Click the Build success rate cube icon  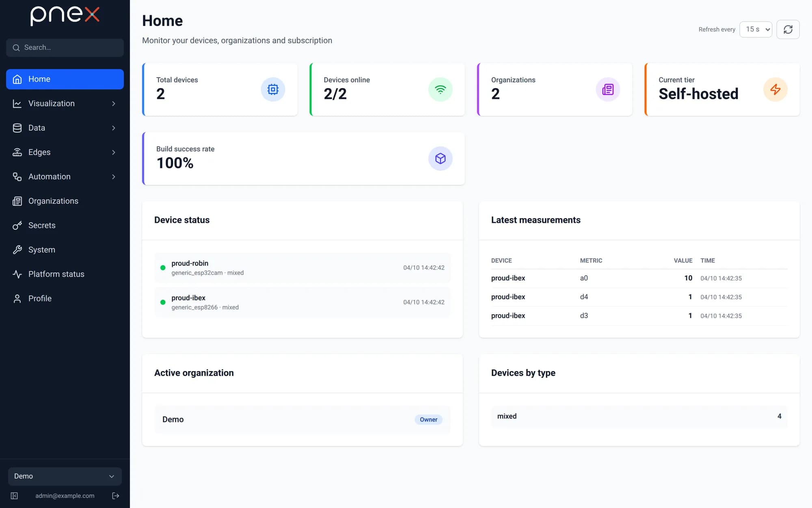(441, 158)
